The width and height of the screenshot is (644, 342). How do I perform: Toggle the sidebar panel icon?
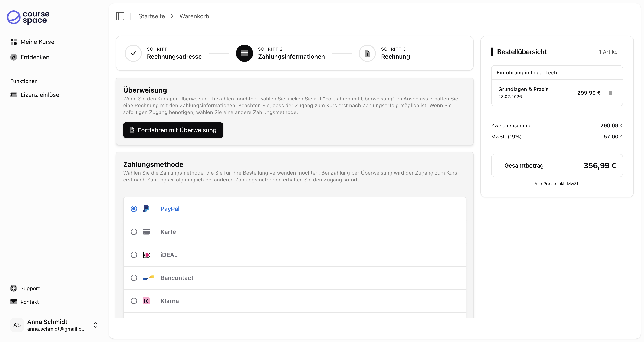pyautogui.click(x=120, y=16)
